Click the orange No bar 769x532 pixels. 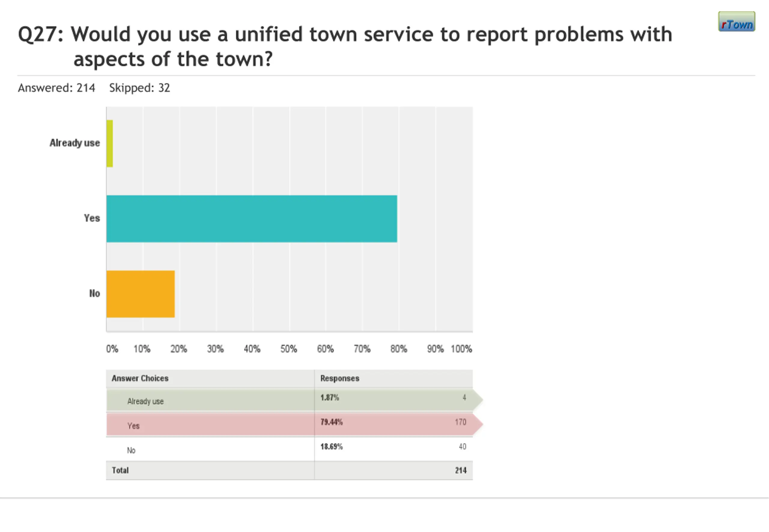[141, 294]
